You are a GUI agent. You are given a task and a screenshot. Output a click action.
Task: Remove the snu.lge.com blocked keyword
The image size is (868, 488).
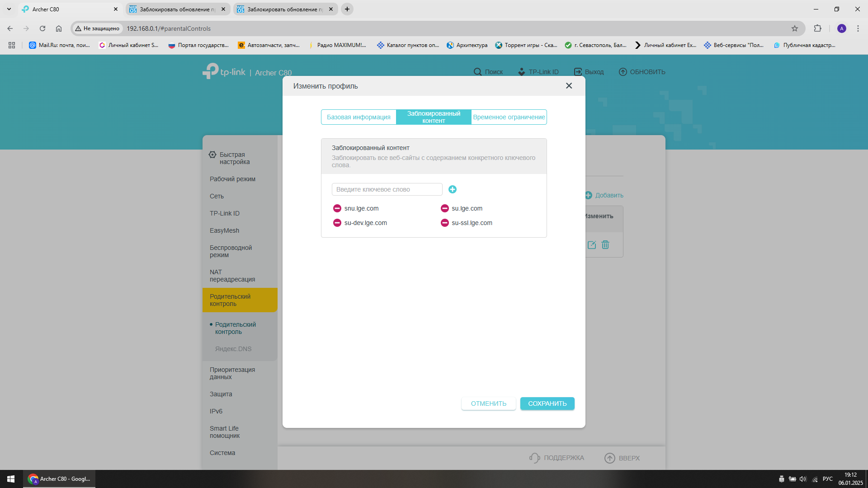[337, 208]
